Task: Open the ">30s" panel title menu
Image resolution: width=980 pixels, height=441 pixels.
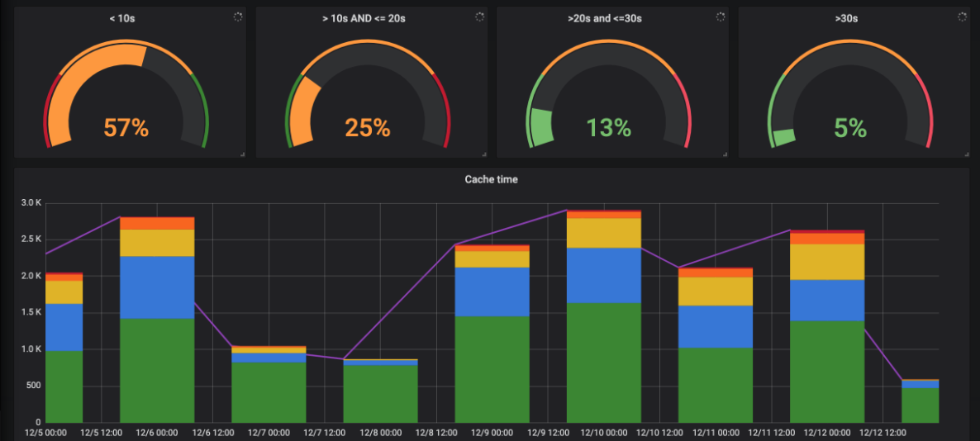Action: click(x=850, y=17)
